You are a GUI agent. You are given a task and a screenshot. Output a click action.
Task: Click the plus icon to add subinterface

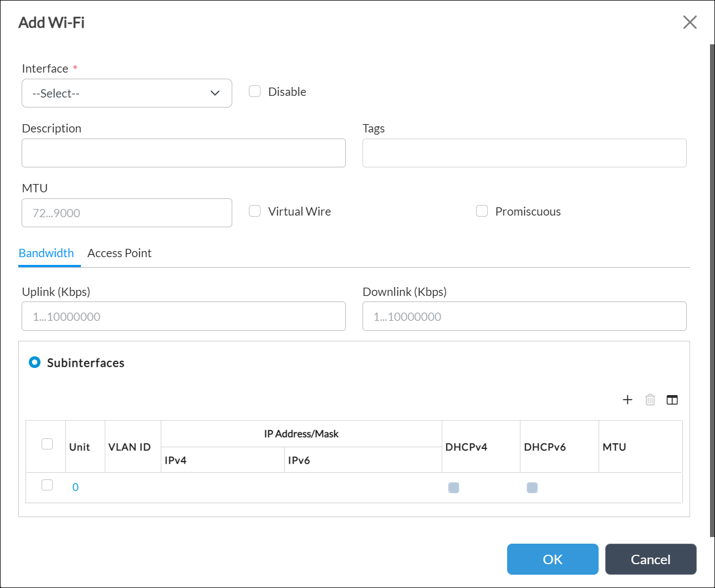(x=627, y=400)
